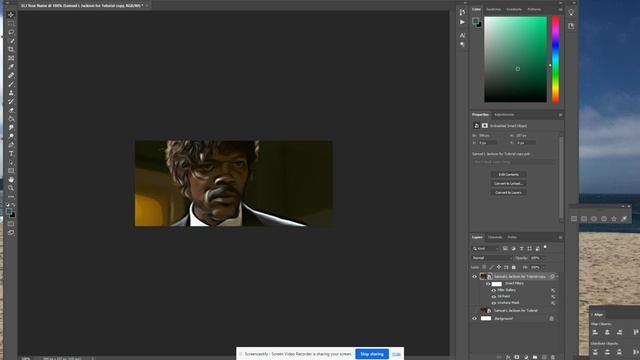
Task: Select the Zoom tool
Action: coord(11,188)
